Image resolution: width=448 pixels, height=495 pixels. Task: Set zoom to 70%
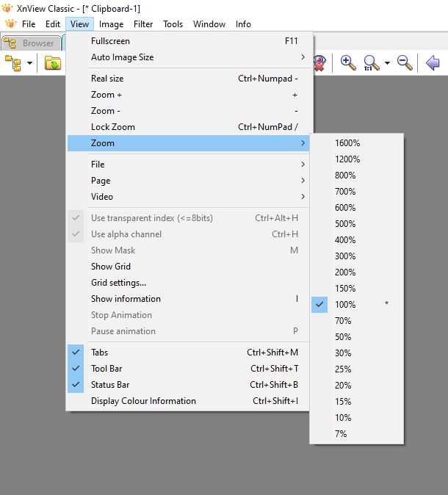357,321
